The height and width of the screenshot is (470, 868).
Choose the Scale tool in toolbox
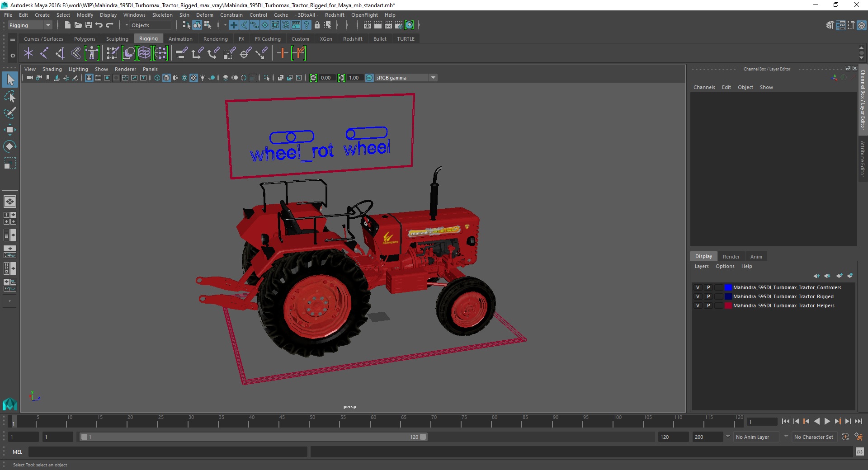coord(10,163)
